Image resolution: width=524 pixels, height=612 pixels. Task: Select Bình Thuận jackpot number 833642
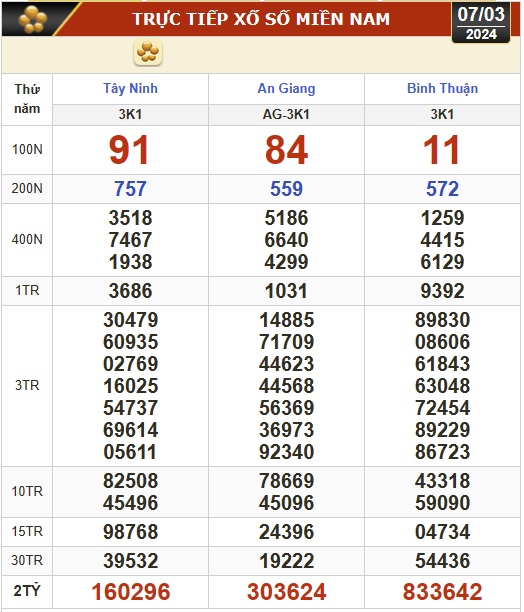[x=442, y=592]
